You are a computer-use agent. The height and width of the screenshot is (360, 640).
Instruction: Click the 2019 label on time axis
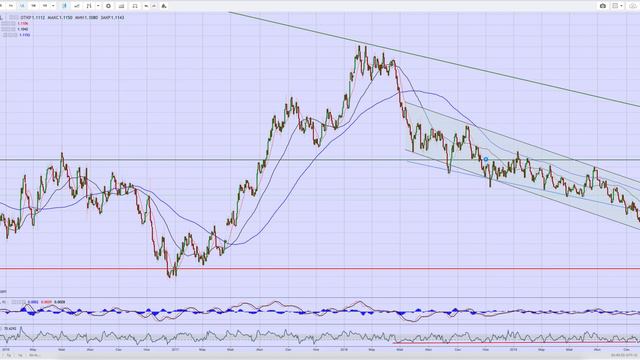click(x=513, y=350)
